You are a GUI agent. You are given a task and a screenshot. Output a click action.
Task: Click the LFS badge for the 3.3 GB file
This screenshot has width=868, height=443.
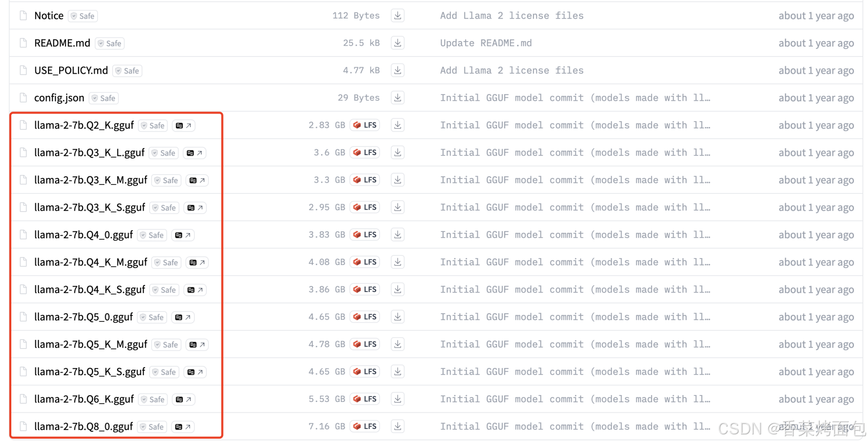pyautogui.click(x=365, y=180)
